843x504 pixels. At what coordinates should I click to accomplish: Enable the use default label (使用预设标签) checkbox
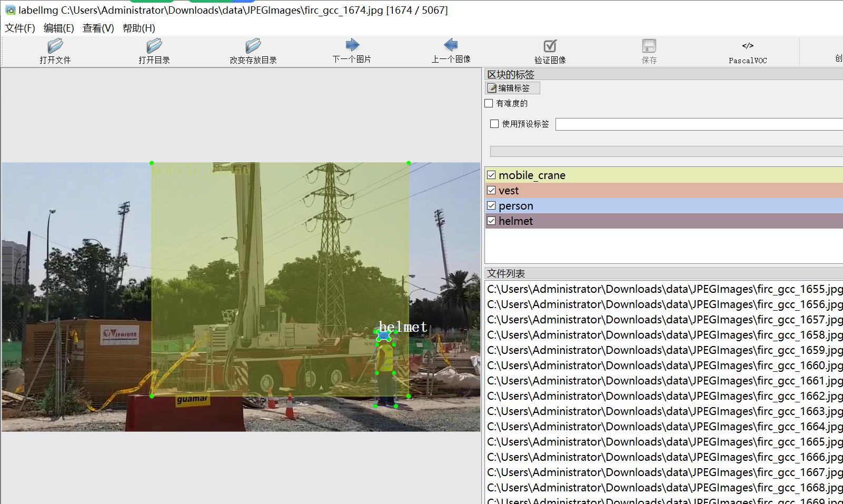pyautogui.click(x=494, y=124)
